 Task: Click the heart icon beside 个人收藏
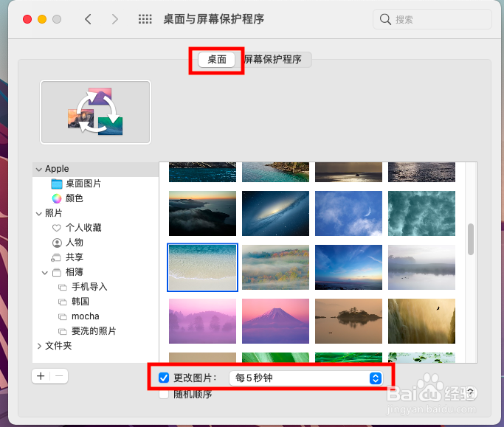[57, 228]
